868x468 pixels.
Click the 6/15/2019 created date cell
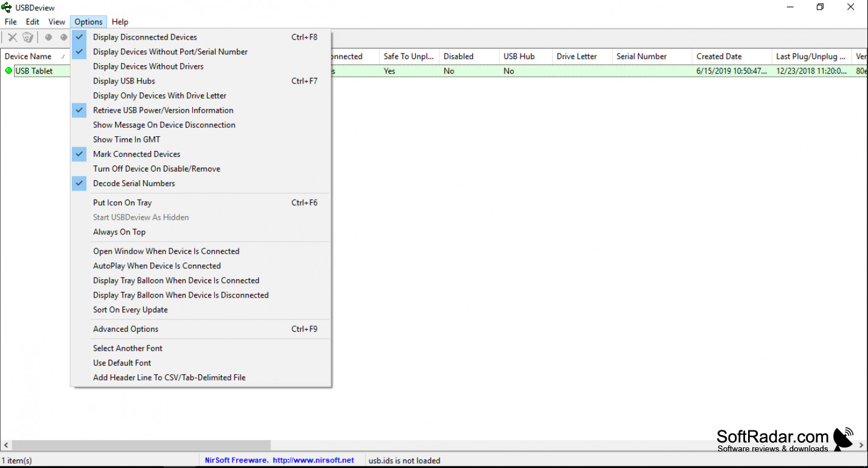pyautogui.click(x=732, y=71)
